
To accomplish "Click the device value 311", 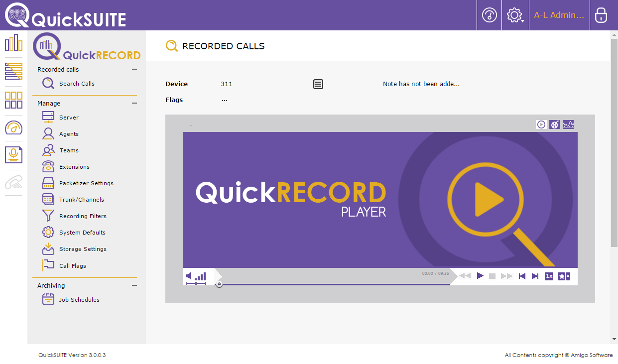I will [x=227, y=84].
